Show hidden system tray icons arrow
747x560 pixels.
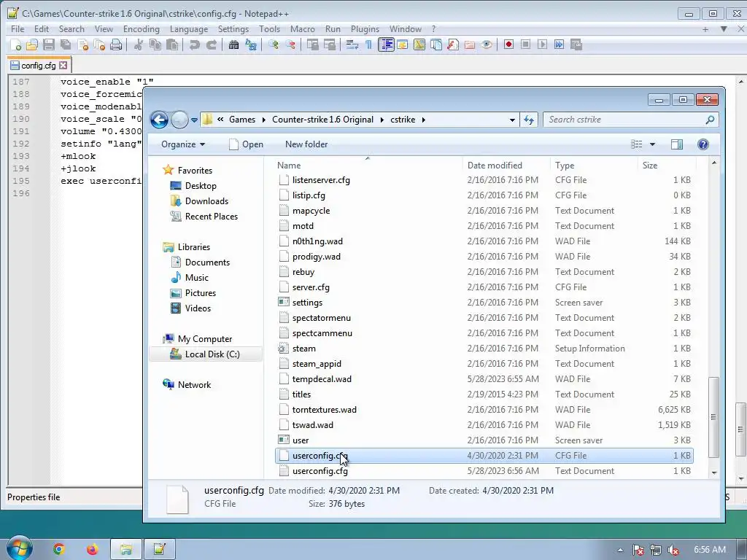[x=620, y=550]
